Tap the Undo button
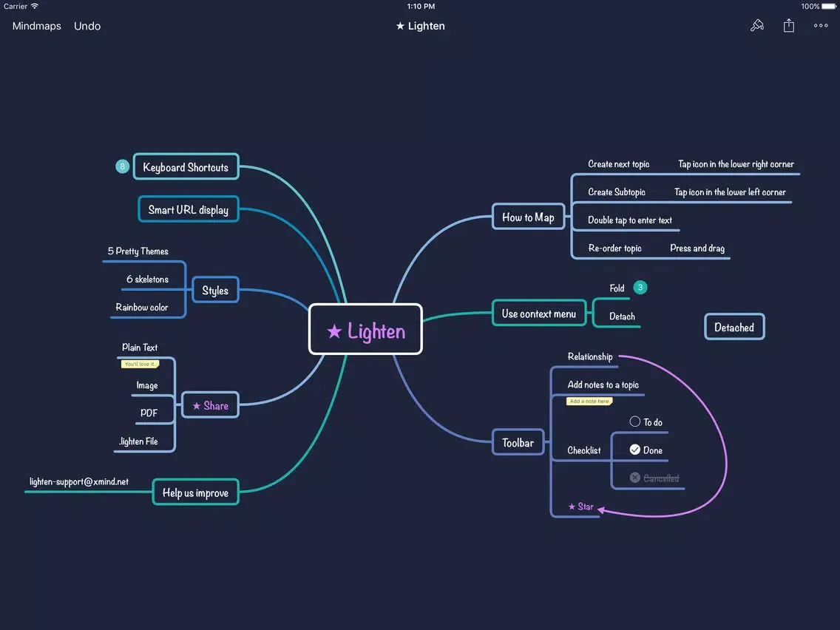 pos(87,26)
